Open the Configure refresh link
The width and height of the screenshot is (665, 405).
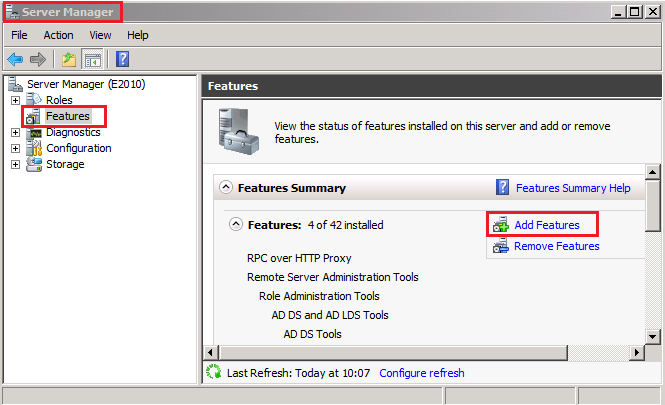coord(421,373)
